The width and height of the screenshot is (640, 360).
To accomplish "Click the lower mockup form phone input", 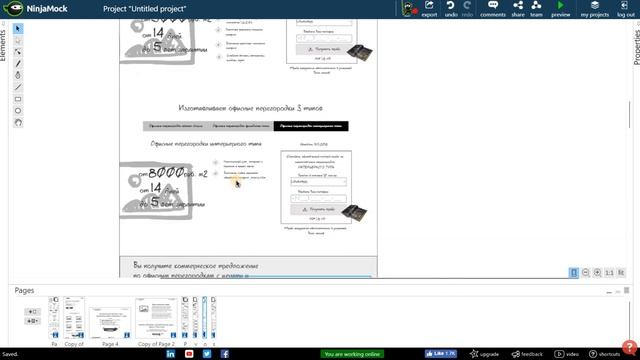I will (318, 198).
